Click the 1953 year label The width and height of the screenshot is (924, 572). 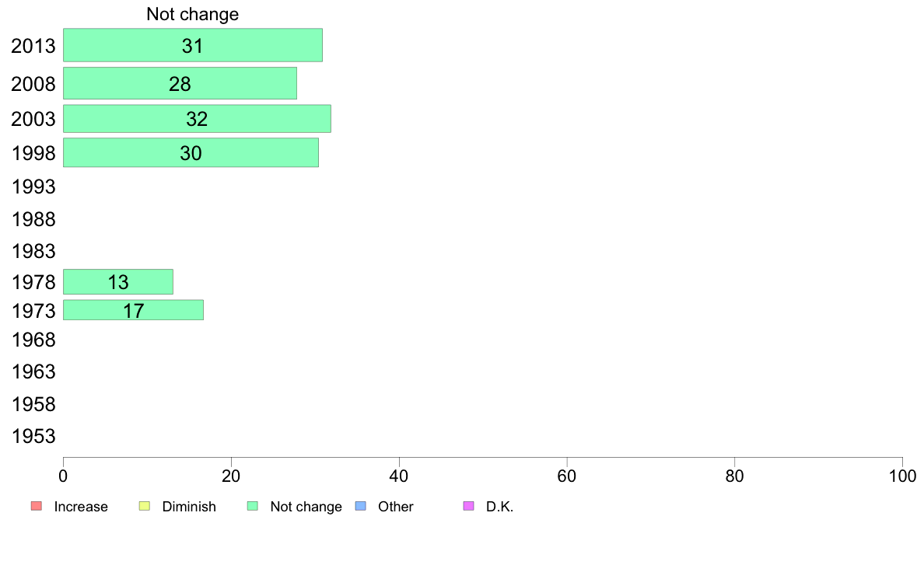[x=33, y=437]
